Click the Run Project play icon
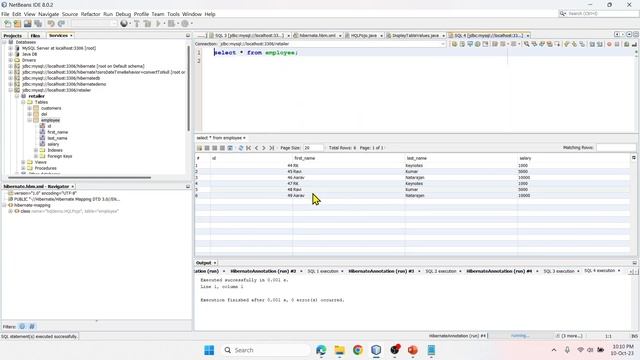The height and width of the screenshot is (360, 640). [158, 24]
